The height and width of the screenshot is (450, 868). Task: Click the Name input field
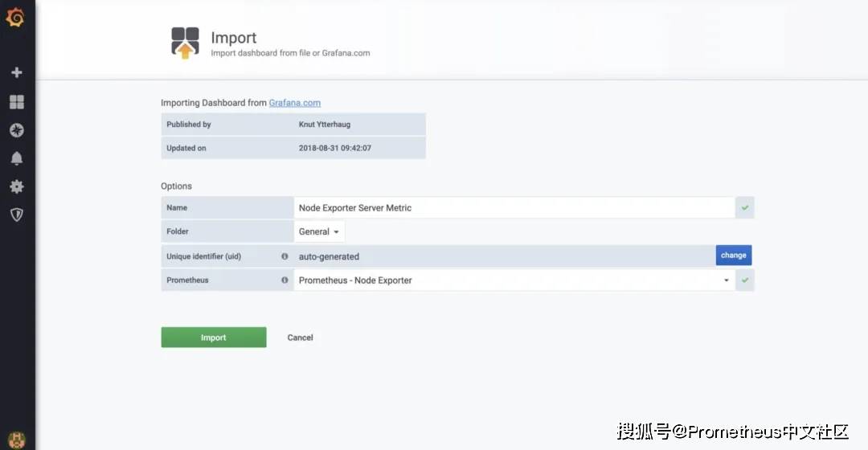point(514,207)
